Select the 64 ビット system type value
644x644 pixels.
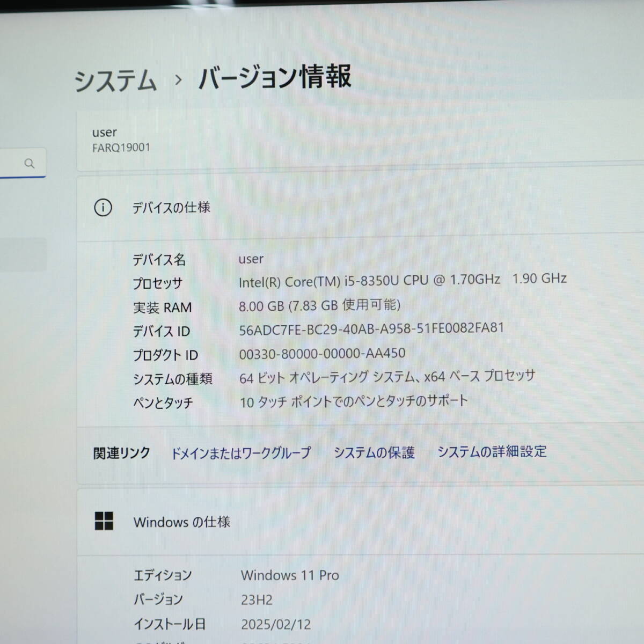coord(387,377)
